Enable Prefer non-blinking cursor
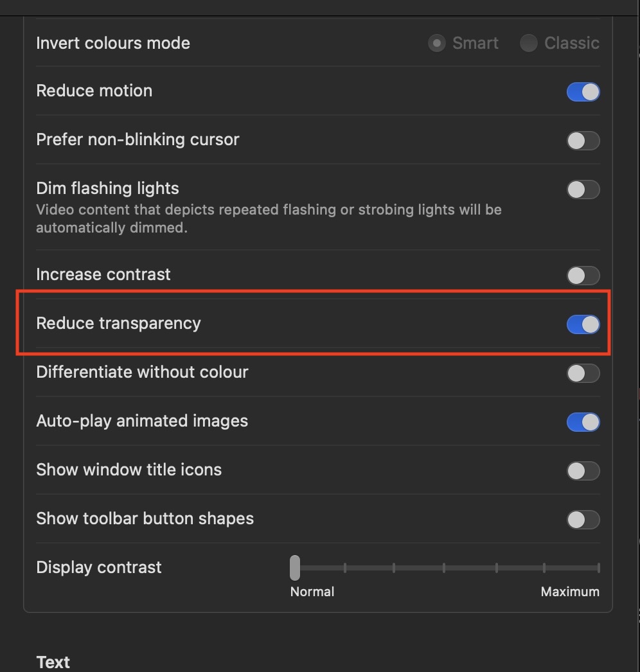 click(x=583, y=141)
